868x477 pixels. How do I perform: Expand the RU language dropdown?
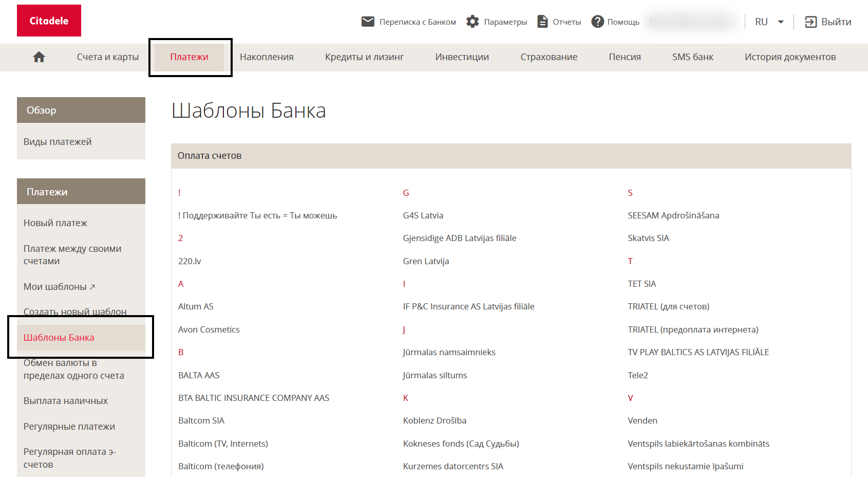[x=769, y=22]
